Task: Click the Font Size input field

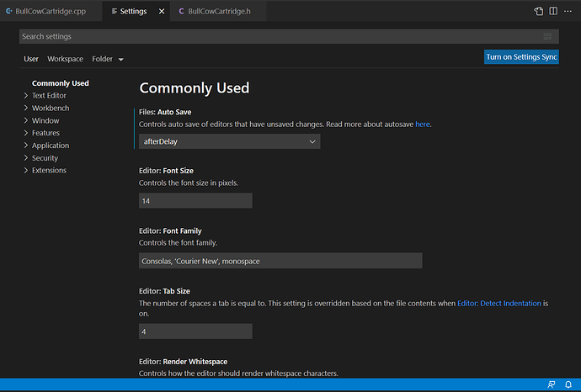Action: (195, 201)
